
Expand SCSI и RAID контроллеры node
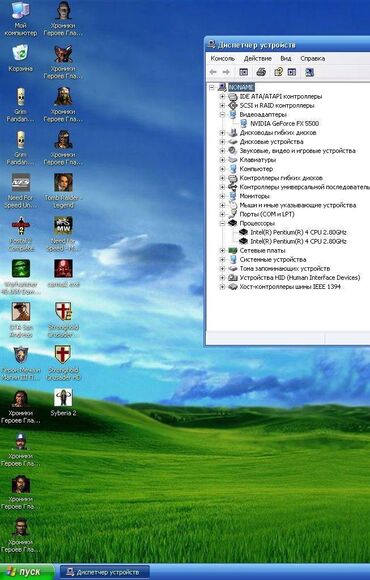[222, 106]
